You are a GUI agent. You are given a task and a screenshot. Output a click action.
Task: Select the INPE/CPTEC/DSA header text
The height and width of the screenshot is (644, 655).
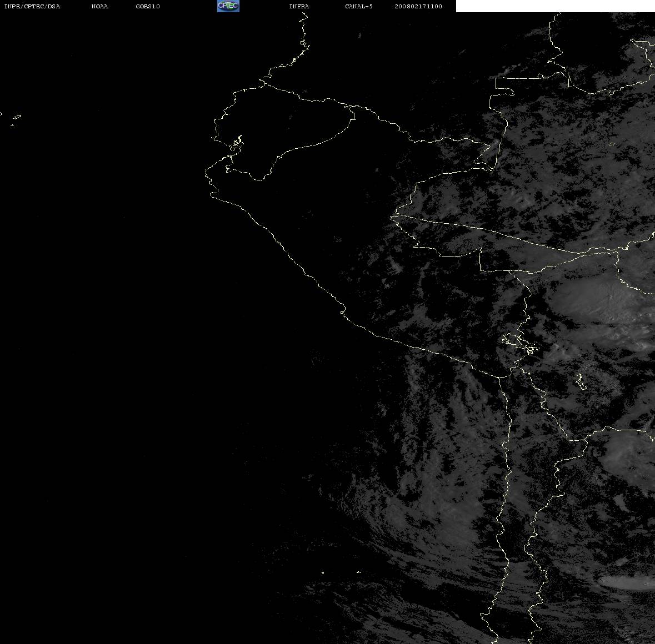tap(32, 6)
